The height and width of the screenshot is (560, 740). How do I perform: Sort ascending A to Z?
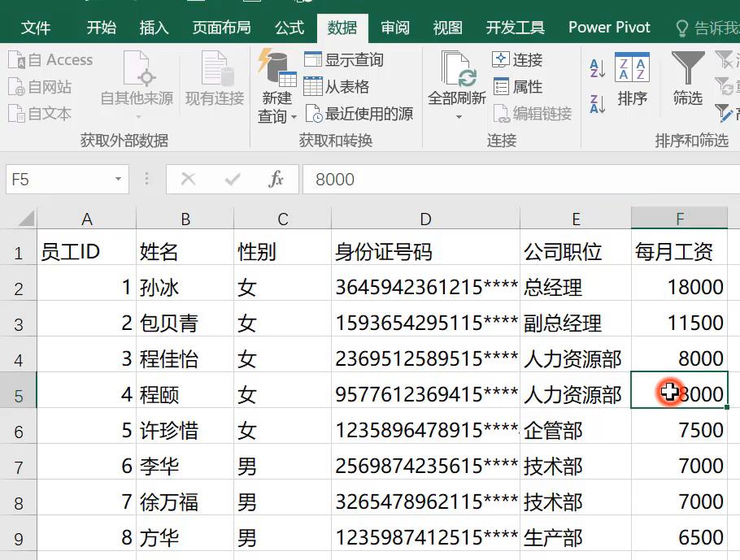(x=597, y=68)
